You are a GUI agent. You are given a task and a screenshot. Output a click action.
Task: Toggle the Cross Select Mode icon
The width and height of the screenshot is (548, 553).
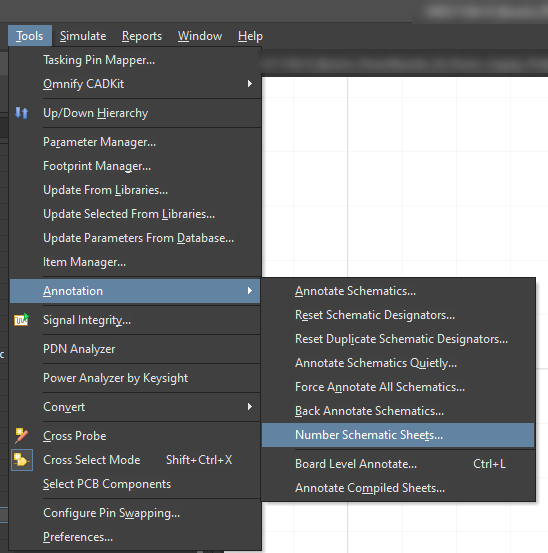click(x=22, y=460)
